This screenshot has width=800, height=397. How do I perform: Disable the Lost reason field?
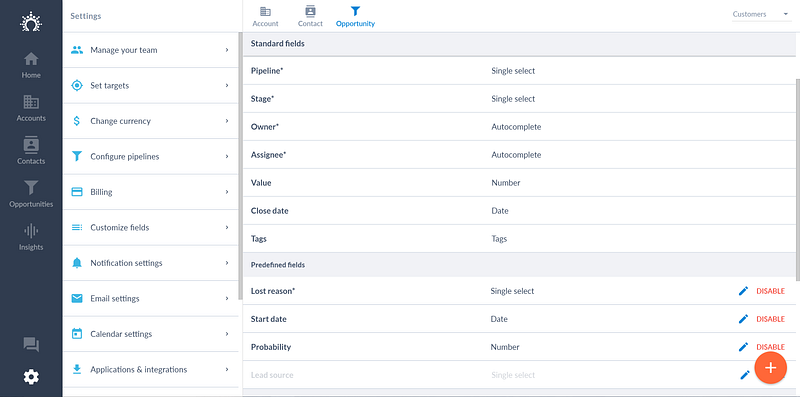[770, 291]
